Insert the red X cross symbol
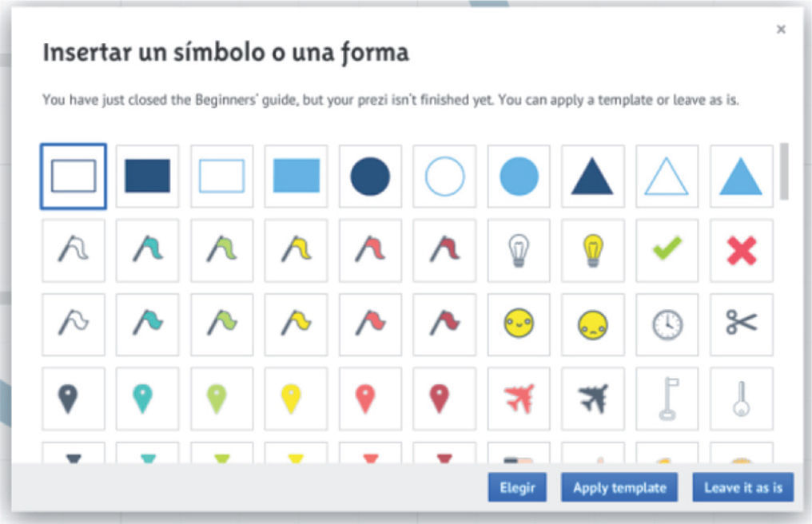Image resolution: width=812 pixels, height=524 pixels. tap(741, 251)
